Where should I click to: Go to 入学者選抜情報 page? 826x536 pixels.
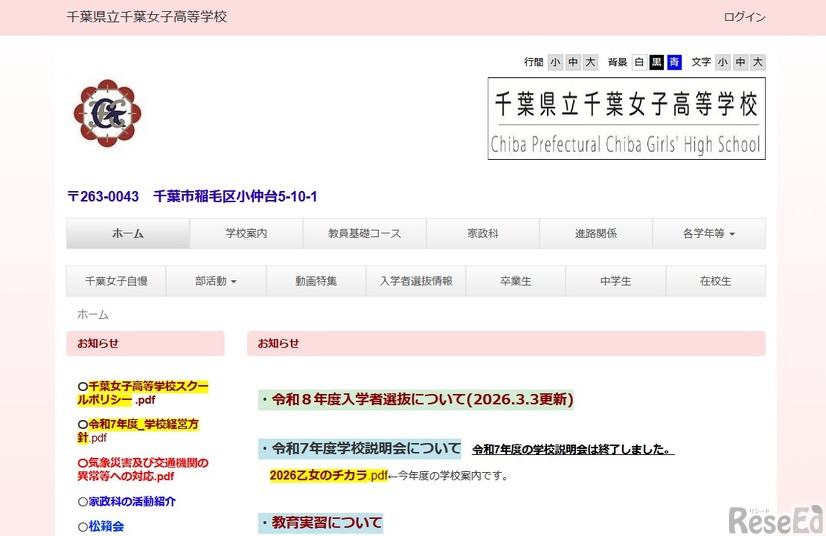(x=415, y=281)
